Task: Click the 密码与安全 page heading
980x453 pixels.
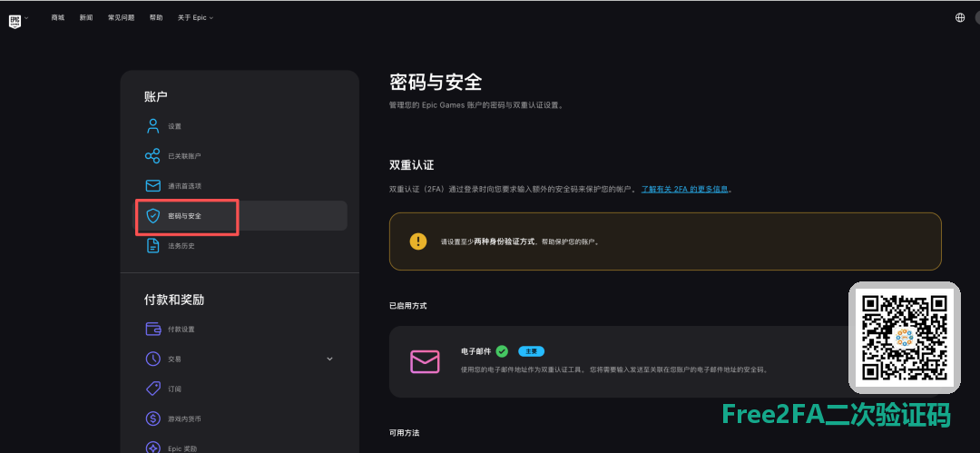Action: pyautogui.click(x=436, y=82)
